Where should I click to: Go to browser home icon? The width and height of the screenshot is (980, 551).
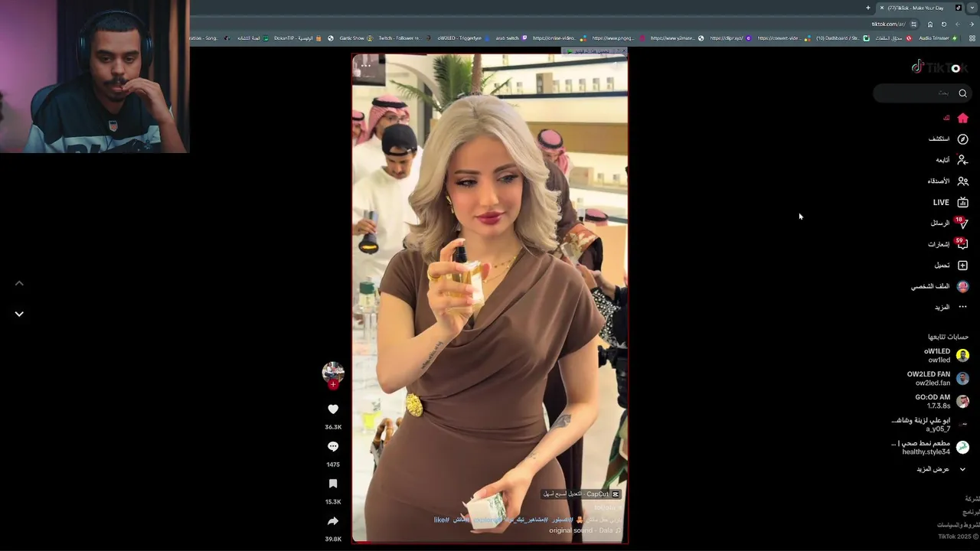coord(930,24)
